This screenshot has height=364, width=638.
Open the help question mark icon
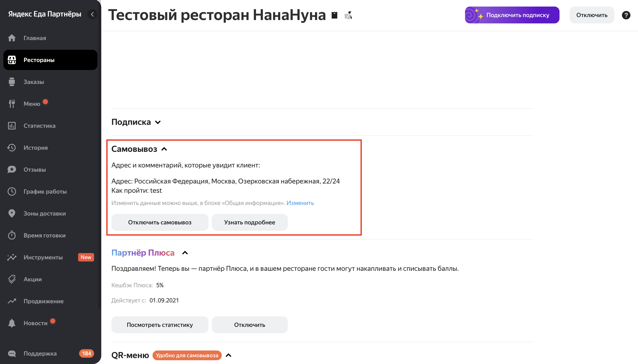[x=626, y=15]
